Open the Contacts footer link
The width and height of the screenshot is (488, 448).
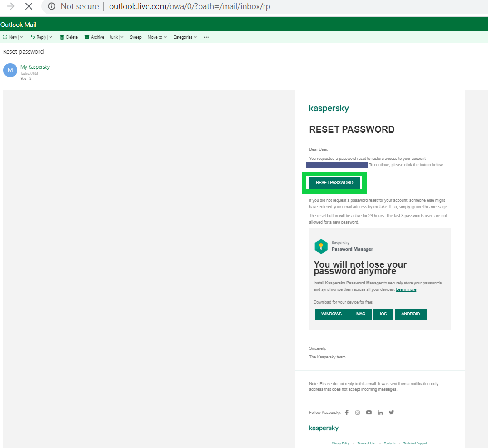389,443
